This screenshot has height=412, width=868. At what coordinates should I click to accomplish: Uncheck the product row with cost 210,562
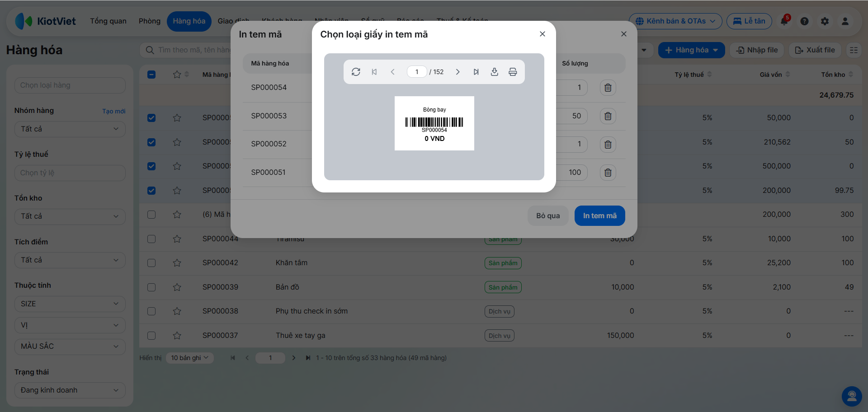(x=151, y=142)
